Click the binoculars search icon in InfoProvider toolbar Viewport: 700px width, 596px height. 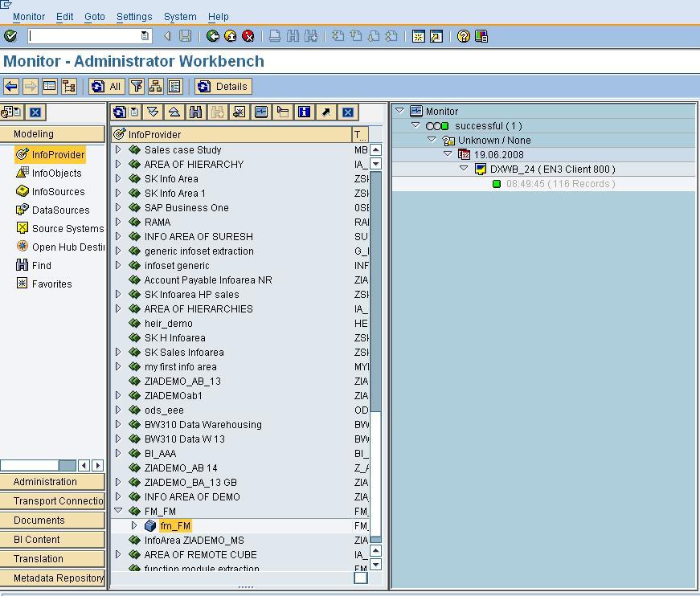click(195, 112)
